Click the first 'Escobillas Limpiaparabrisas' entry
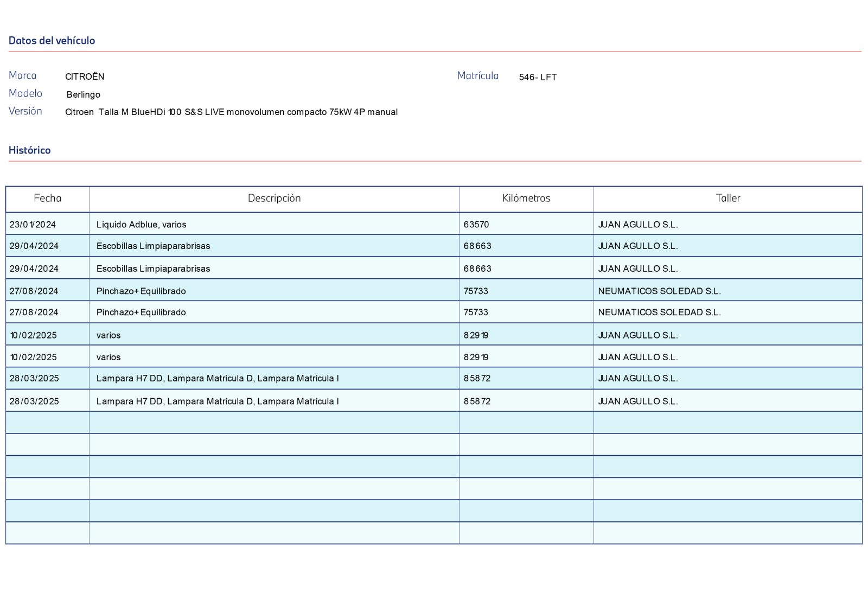Viewport: 868px width, 606px height. tap(153, 246)
